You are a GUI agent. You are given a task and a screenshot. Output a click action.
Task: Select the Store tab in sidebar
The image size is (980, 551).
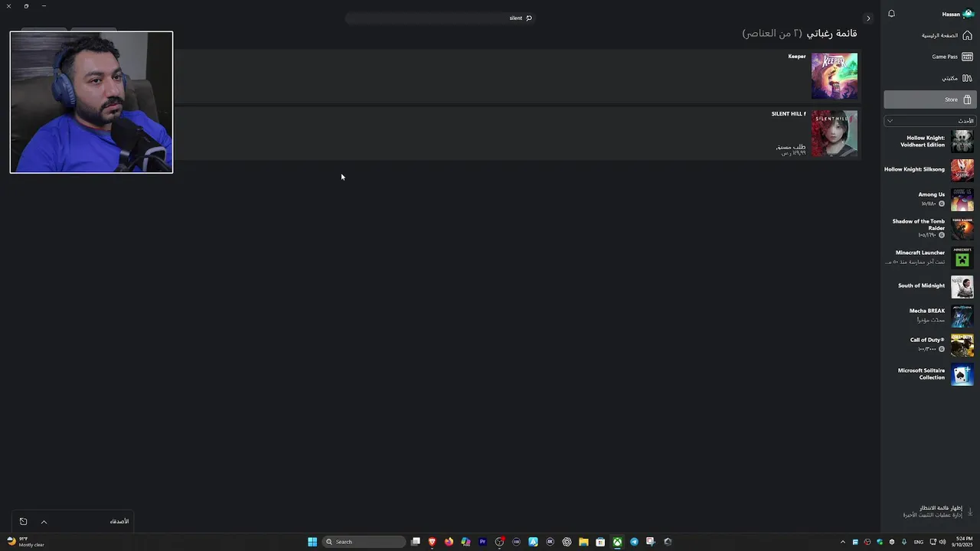click(x=929, y=99)
